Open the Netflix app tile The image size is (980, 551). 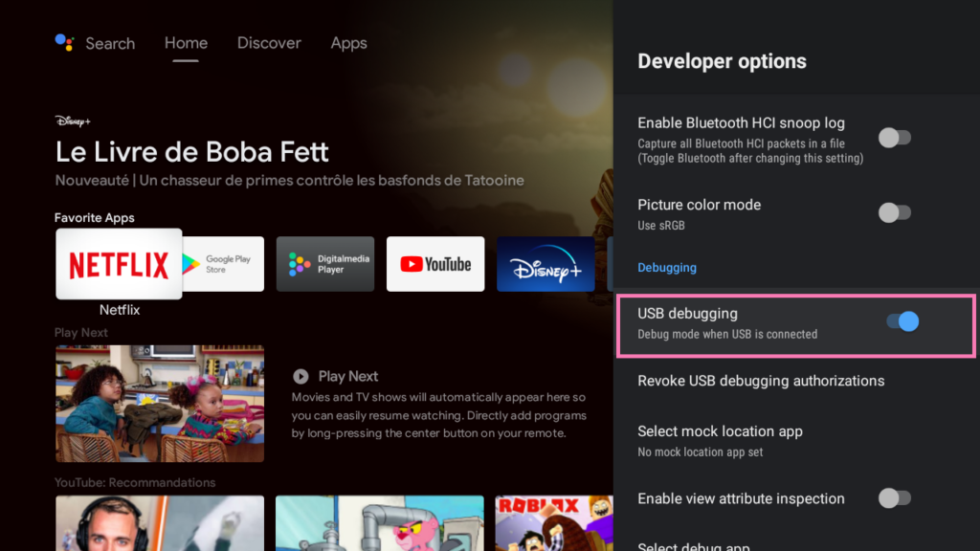click(119, 264)
